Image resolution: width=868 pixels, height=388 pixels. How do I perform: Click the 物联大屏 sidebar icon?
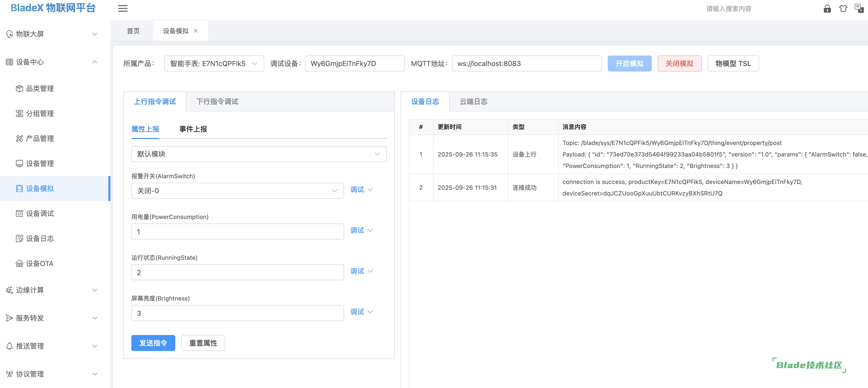pos(9,34)
